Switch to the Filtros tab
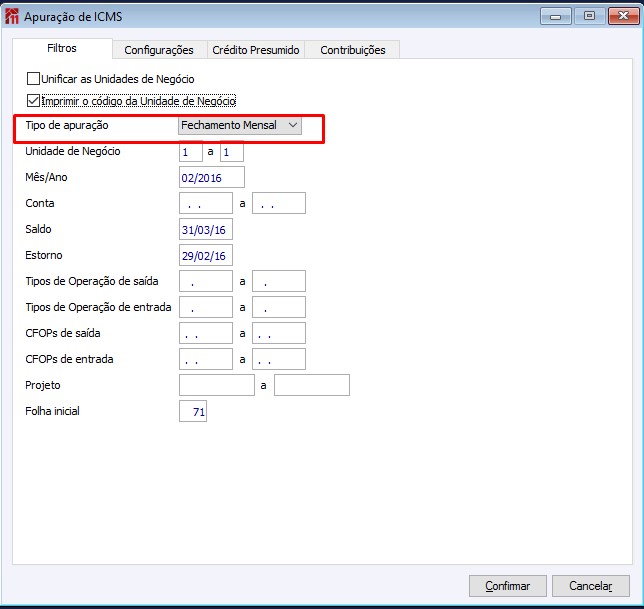Viewport: 644px width, 609px height. pyautogui.click(x=62, y=48)
